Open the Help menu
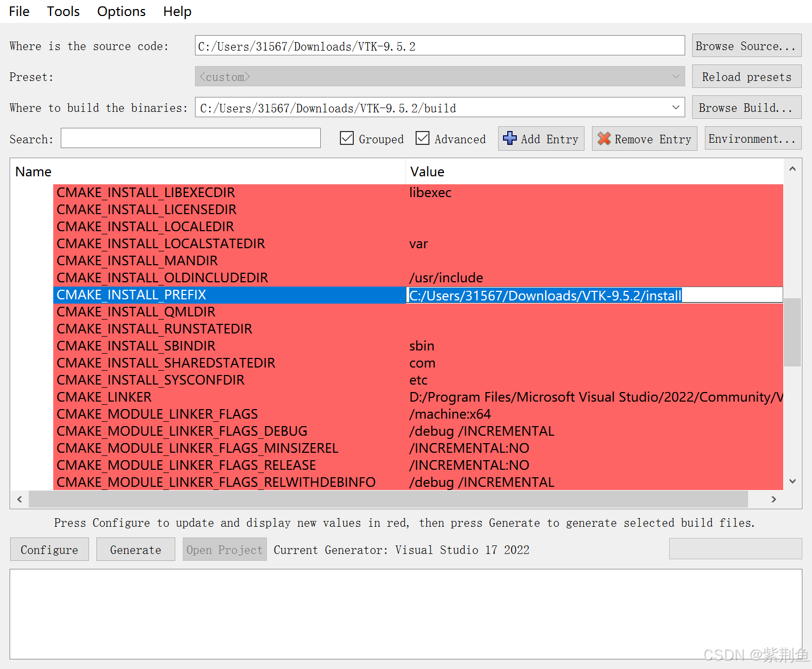 point(177,11)
